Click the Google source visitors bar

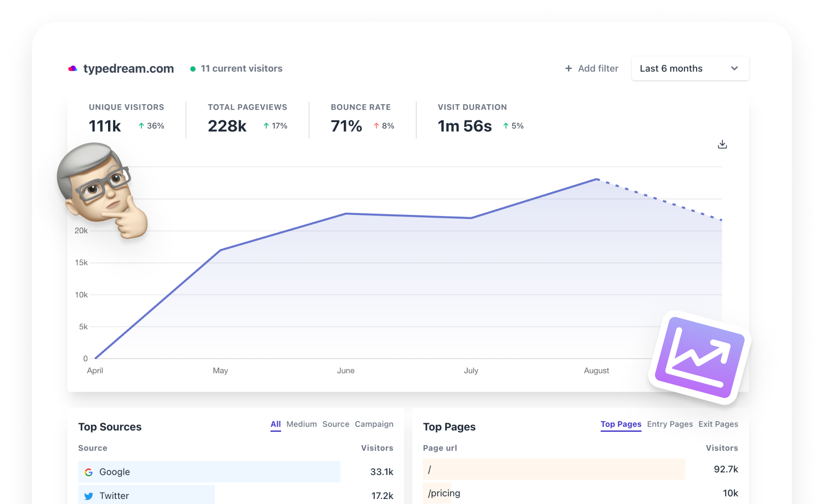point(209,472)
